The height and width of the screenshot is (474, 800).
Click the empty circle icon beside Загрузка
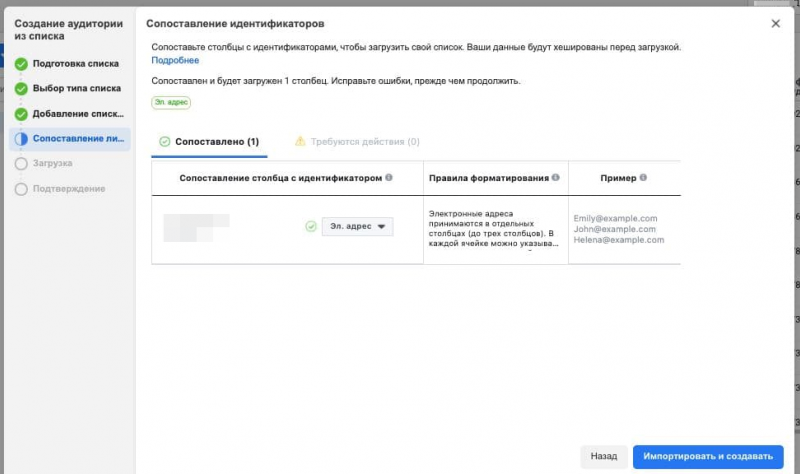tap(21, 164)
